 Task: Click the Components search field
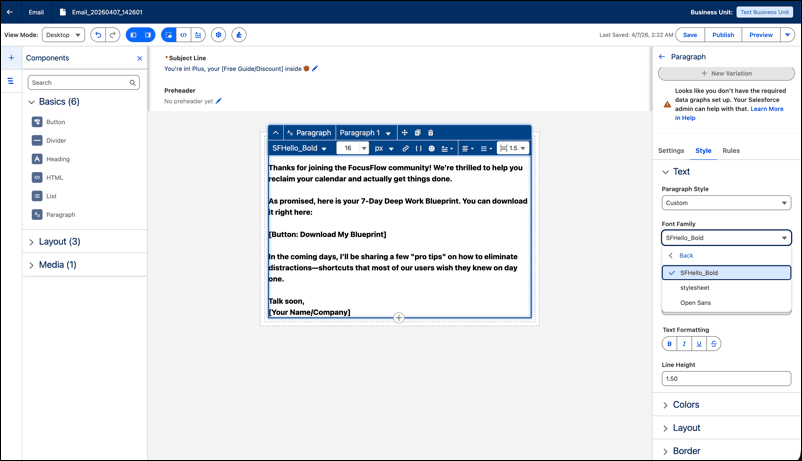pyautogui.click(x=83, y=82)
